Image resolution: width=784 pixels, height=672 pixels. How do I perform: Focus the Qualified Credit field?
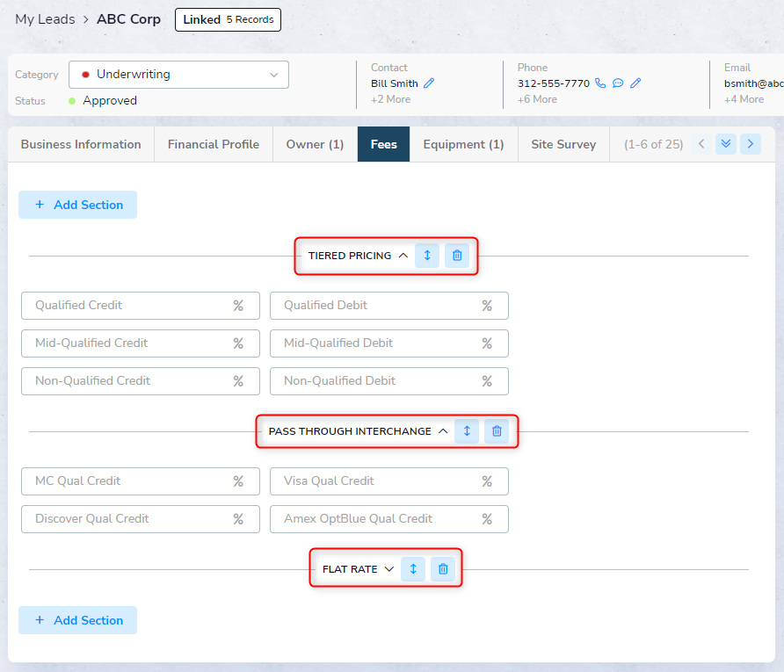pyautogui.click(x=141, y=306)
